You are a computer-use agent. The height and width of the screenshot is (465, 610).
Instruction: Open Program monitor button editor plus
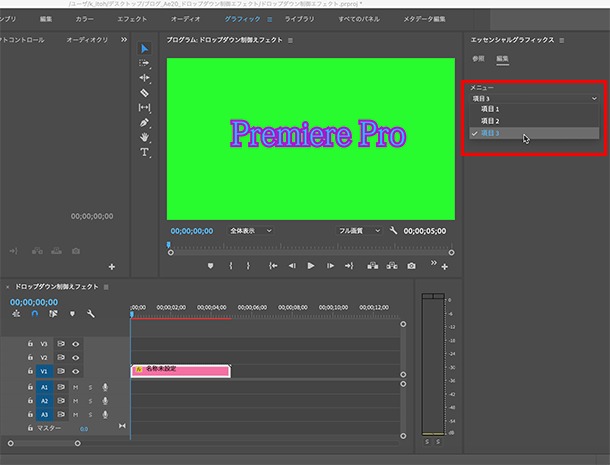(x=445, y=267)
